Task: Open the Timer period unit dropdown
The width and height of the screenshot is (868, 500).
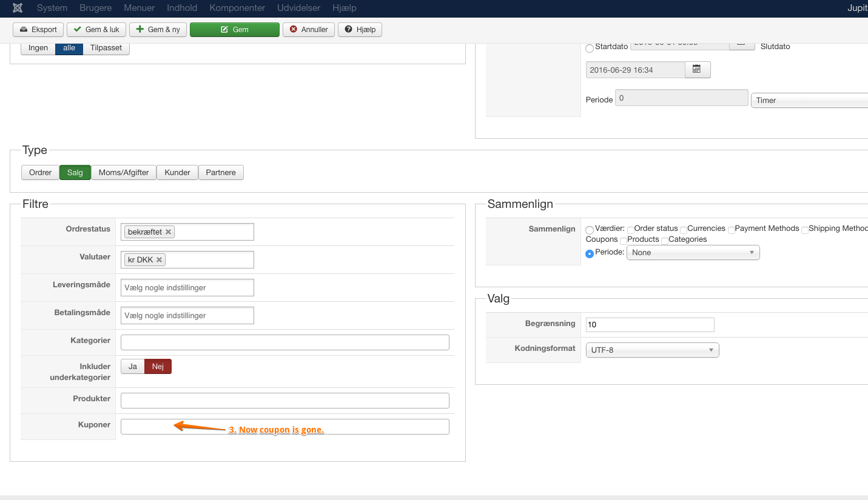Action: click(810, 101)
